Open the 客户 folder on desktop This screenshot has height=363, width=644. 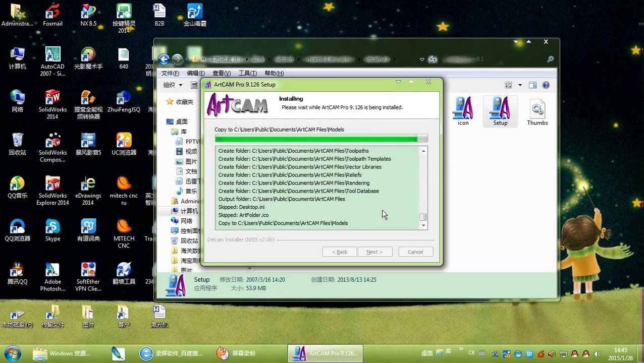124,317
